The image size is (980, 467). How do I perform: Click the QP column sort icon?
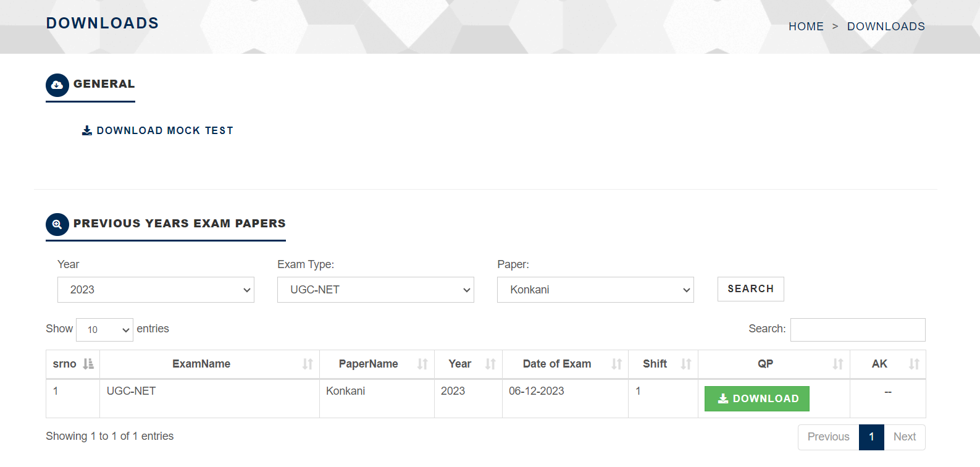[838, 364]
